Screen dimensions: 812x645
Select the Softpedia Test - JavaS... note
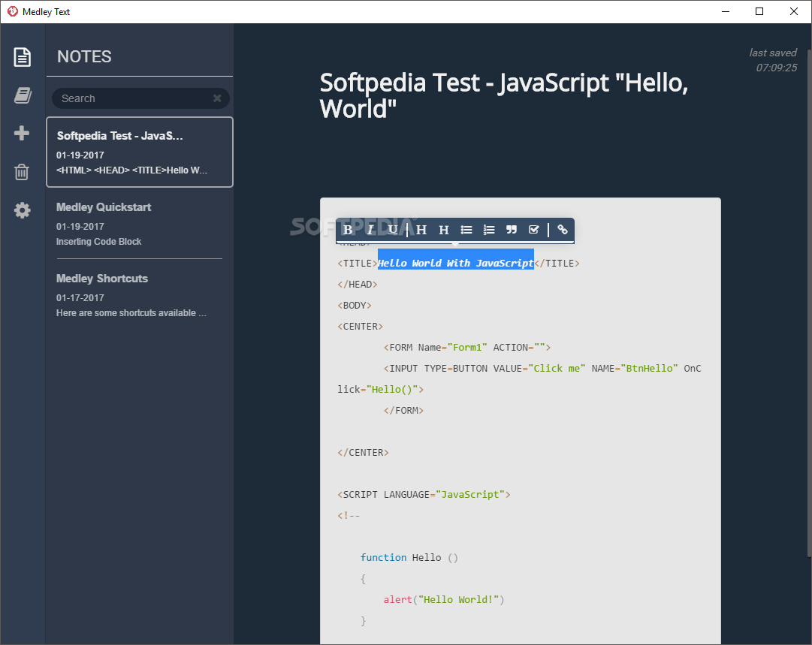click(x=140, y=152)
